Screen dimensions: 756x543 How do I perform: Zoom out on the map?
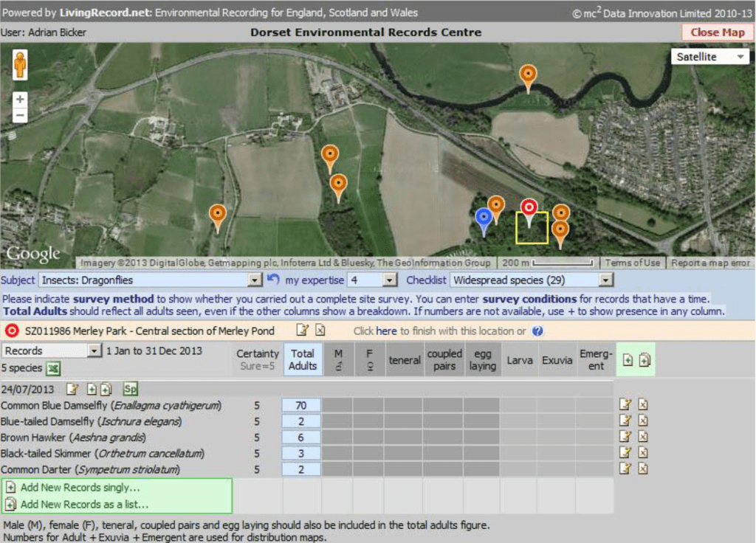tap(20, 115)
